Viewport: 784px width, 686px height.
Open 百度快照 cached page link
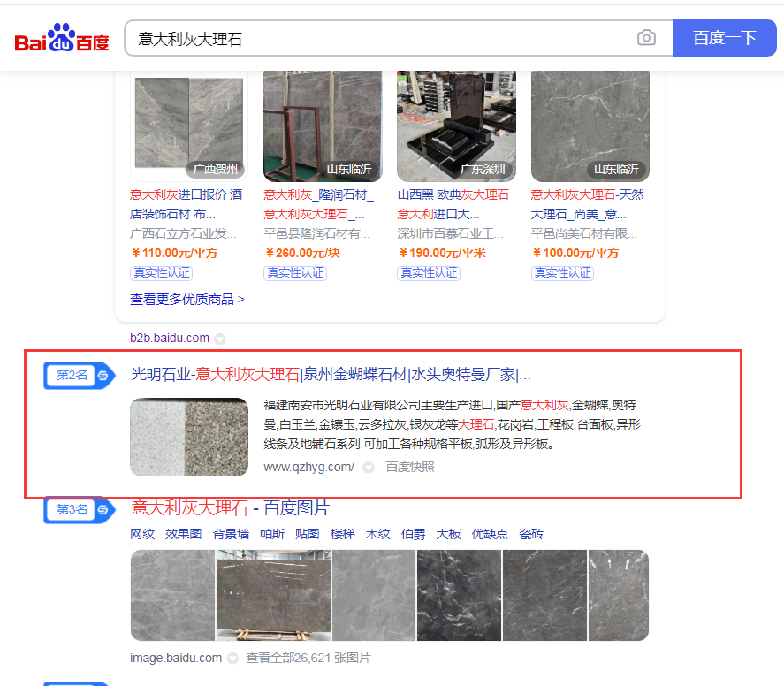410,467
